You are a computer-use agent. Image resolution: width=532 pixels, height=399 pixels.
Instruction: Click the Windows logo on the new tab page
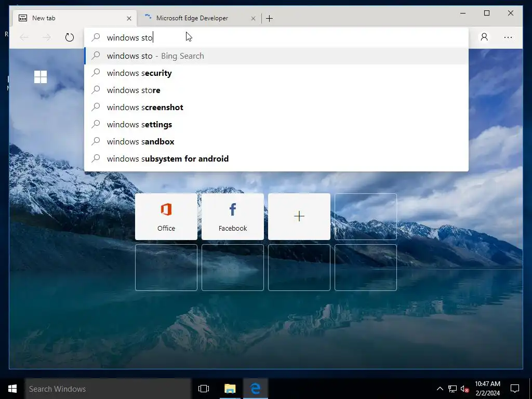coord(41,77)
